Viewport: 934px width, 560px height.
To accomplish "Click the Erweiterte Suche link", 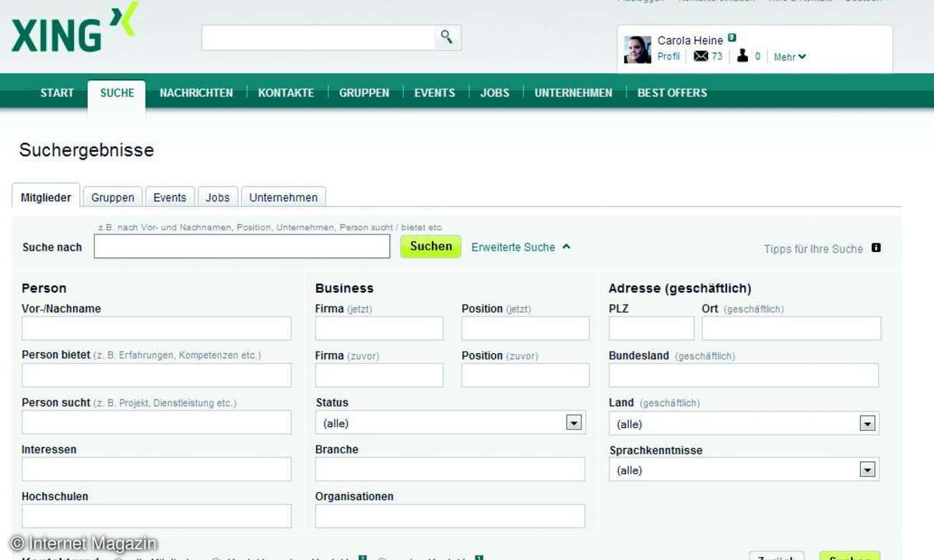I will point(513,247).
